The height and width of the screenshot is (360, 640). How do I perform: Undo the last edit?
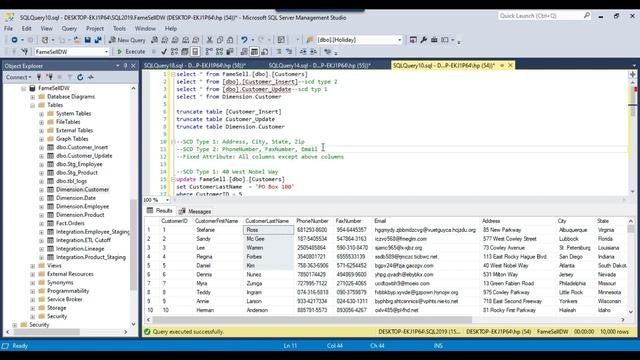click(x=244, y=40)
